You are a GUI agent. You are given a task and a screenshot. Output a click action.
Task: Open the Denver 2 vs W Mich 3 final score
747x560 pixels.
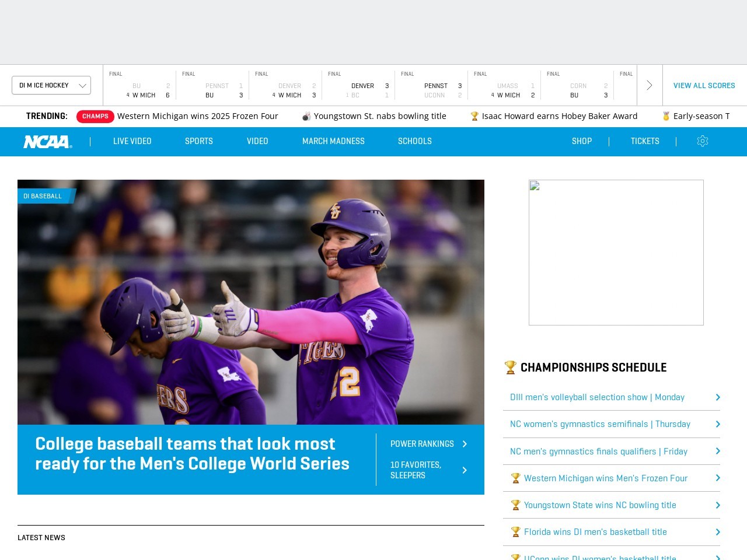285,85
